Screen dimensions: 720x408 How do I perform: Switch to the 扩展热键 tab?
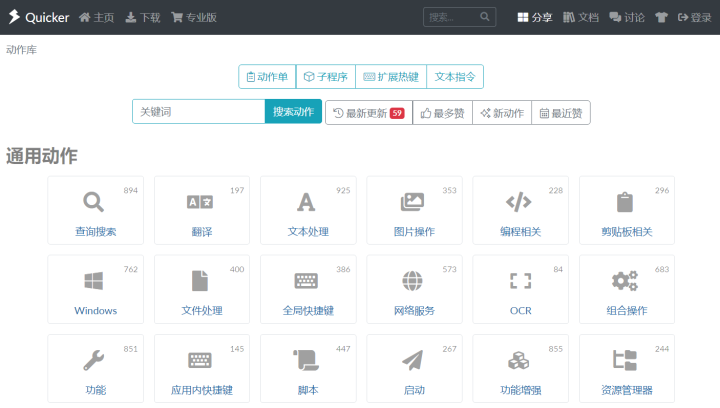pos(390,77)
